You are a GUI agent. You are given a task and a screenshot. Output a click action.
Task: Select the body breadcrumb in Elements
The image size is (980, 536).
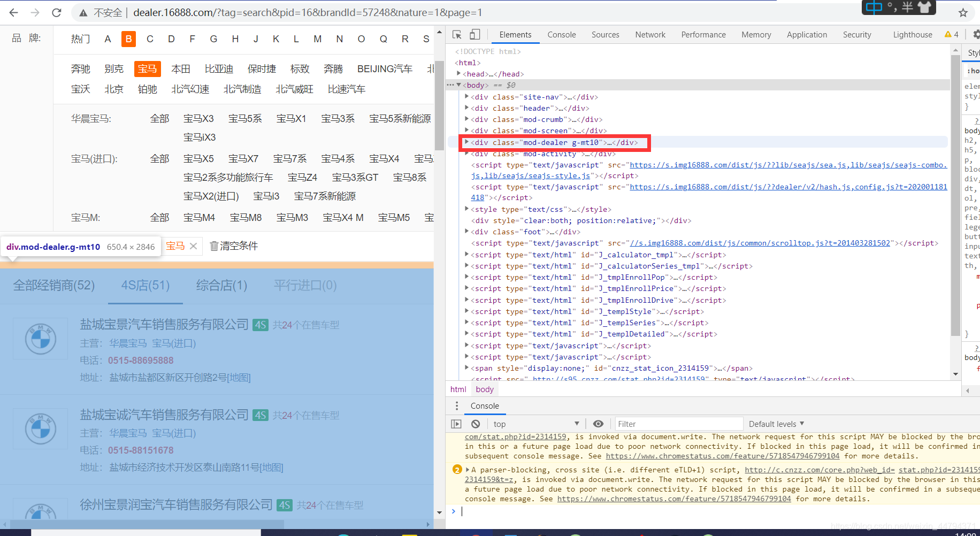point(485,389)
